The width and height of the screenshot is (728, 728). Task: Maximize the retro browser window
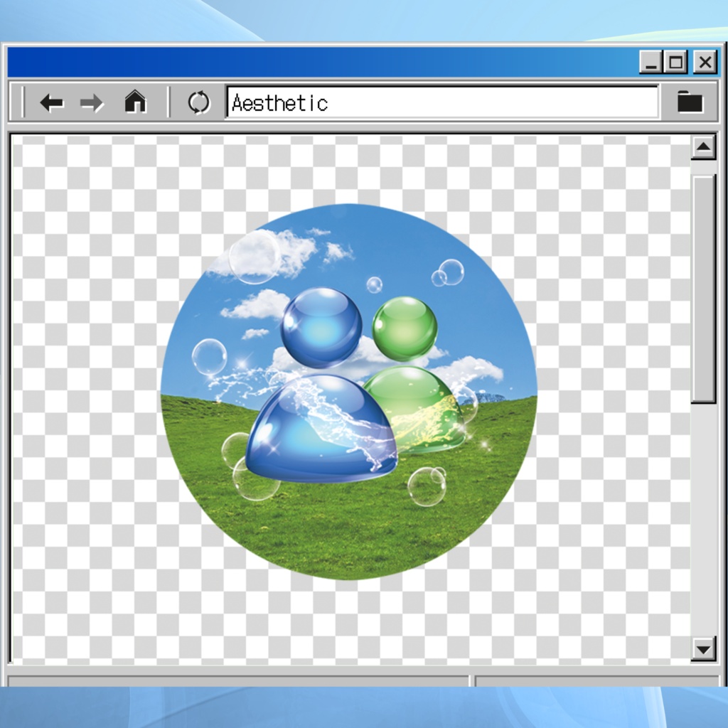pyautogui.click(x=676, y=62)
